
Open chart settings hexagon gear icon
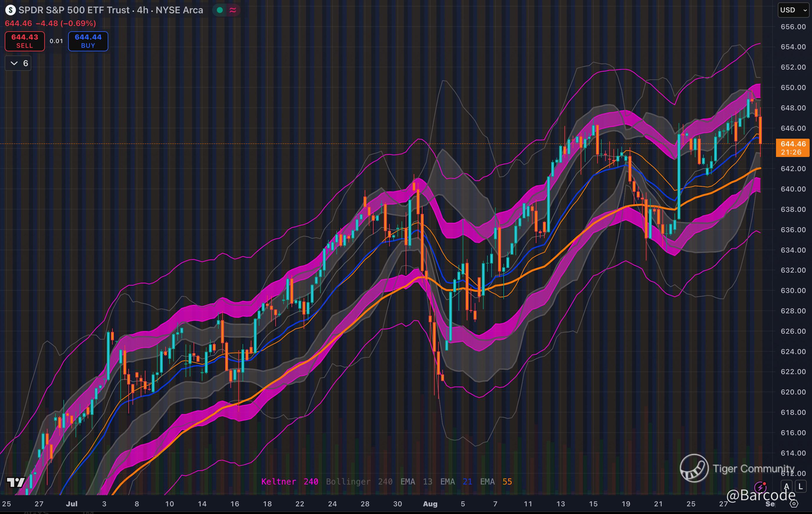point(794,504)
